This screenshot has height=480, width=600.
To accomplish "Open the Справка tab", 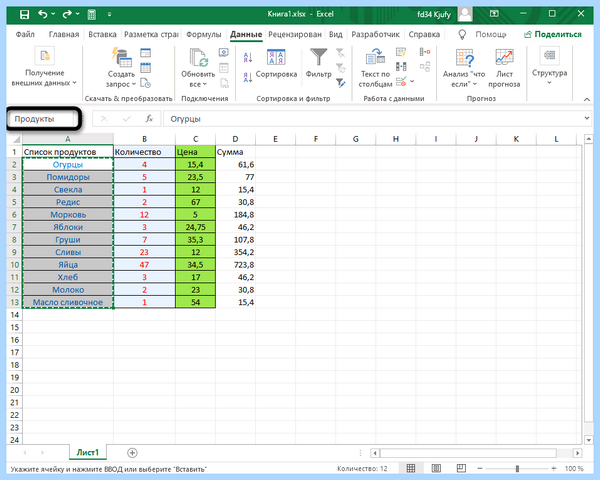I will click(x=424, y=34).
